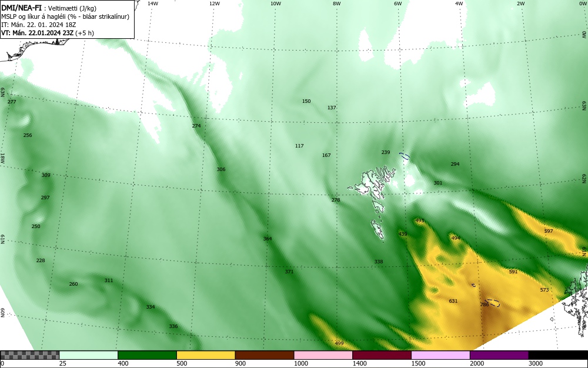Click the 439 value on the map

click(x=402, y=234)
